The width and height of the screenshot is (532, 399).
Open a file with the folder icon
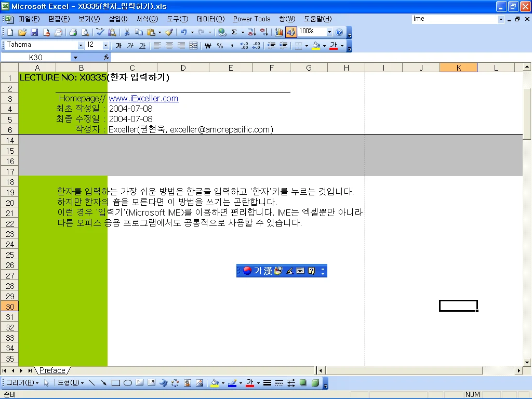coord(22,32)
